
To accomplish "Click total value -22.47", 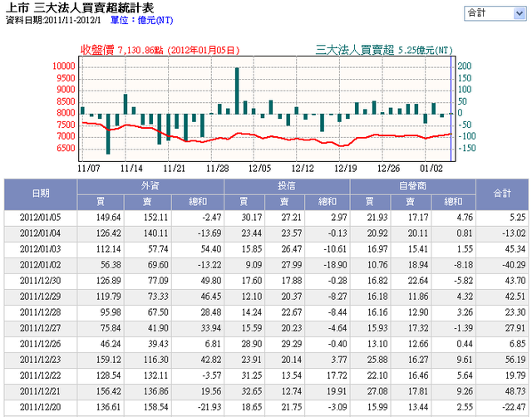I will tap(514, 407).
